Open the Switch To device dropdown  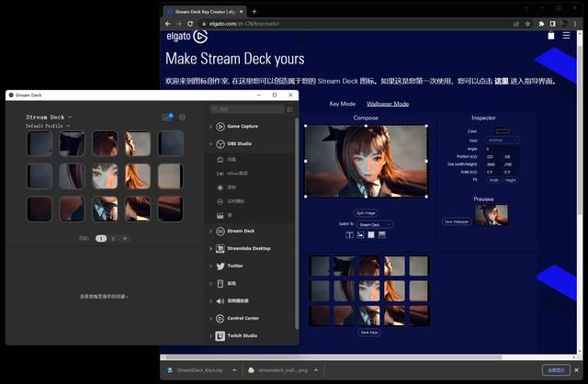pos(375,225)
